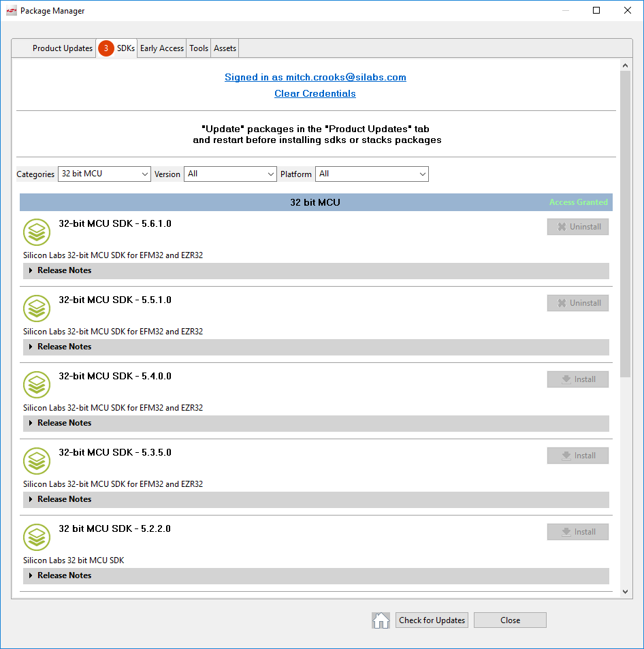
Task: Expand Release Notes for SDK 5.2.2.0
Action: click(x=316, y=575)
